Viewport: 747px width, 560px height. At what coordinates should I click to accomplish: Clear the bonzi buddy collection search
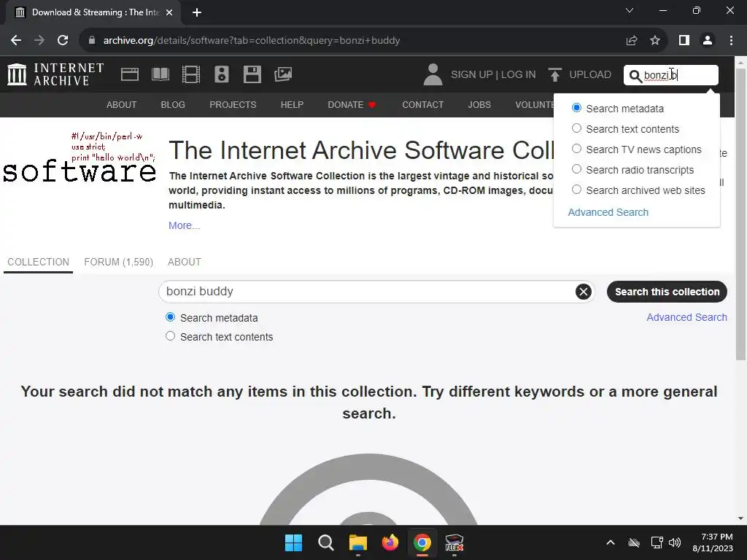click(x=583, y=292)
